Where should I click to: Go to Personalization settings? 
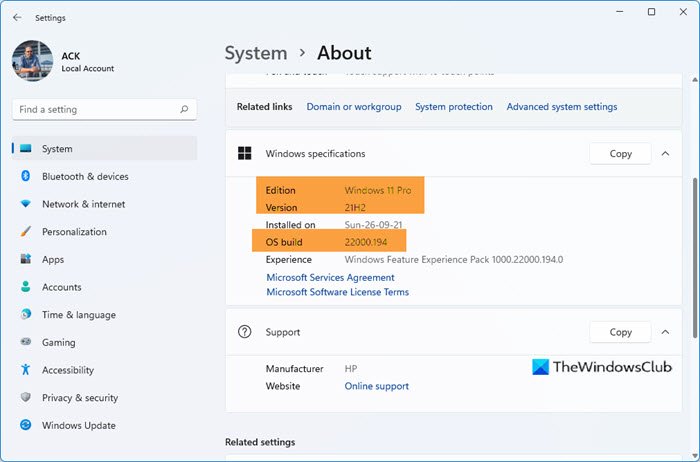pyautogui.click(x=74, y=232)
